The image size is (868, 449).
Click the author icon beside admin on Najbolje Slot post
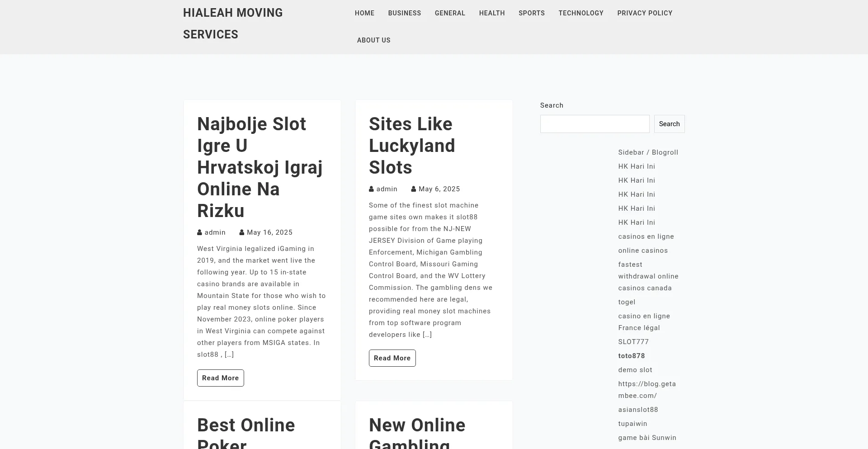coord(199,232)
